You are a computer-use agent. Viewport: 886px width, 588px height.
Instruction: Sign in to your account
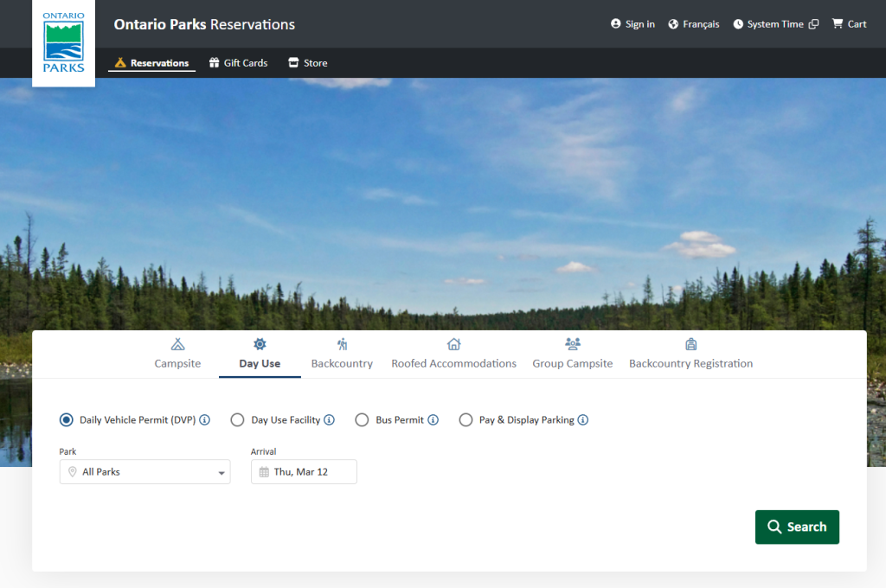pos(632,23)
